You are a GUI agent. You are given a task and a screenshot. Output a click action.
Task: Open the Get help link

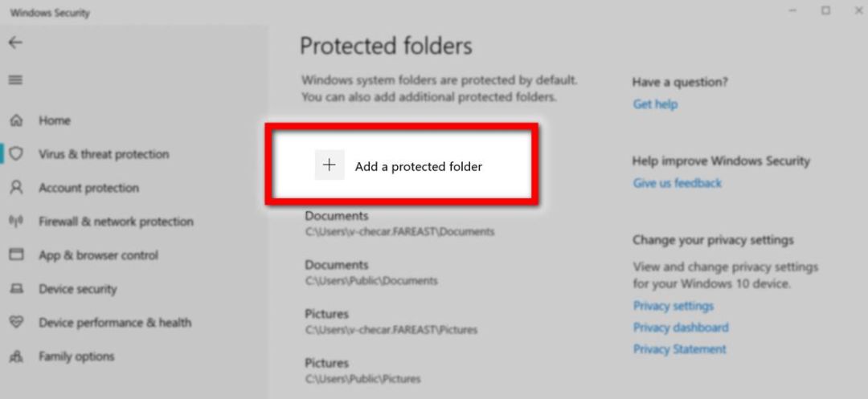(x=655, y=104)
